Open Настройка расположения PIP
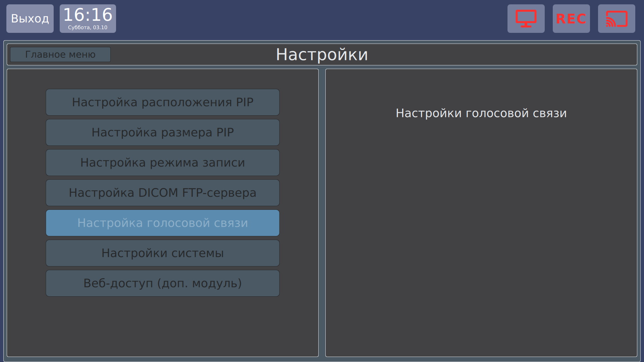Image resolution: width=644 pixels, height=362 pixels. tap(163, 102)
